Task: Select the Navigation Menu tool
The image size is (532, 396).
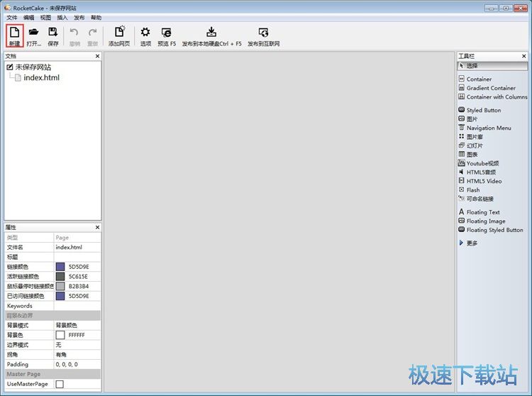Action: click(x=488, y=128)
